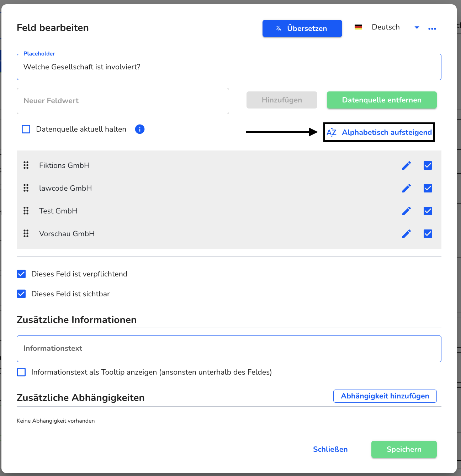Grab drag handle of lawcode GmbH
461x476 pixels.
point(26,188)
